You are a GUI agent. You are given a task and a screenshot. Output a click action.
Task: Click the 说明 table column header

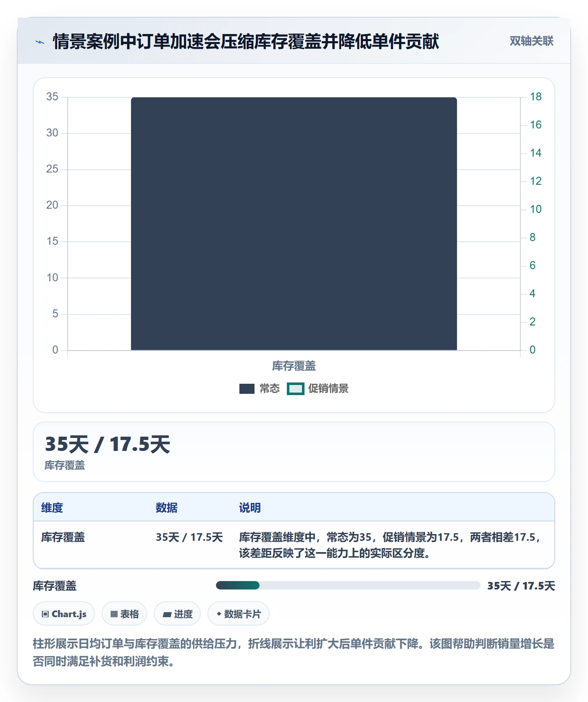click(x=250, y=508)
